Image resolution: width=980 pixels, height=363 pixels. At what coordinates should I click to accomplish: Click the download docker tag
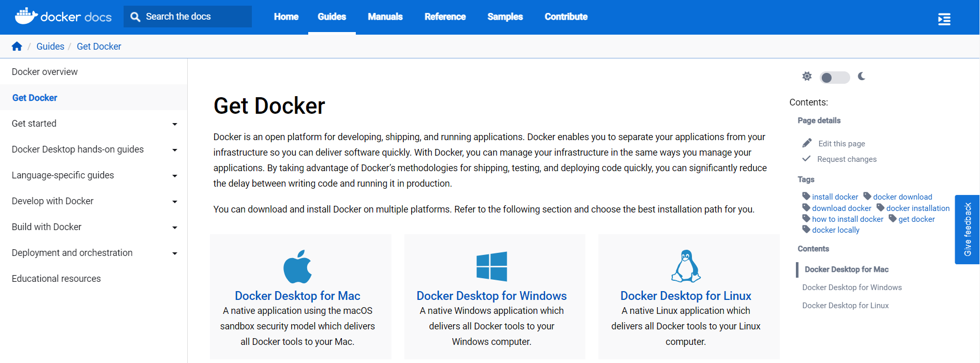(841, 208)
